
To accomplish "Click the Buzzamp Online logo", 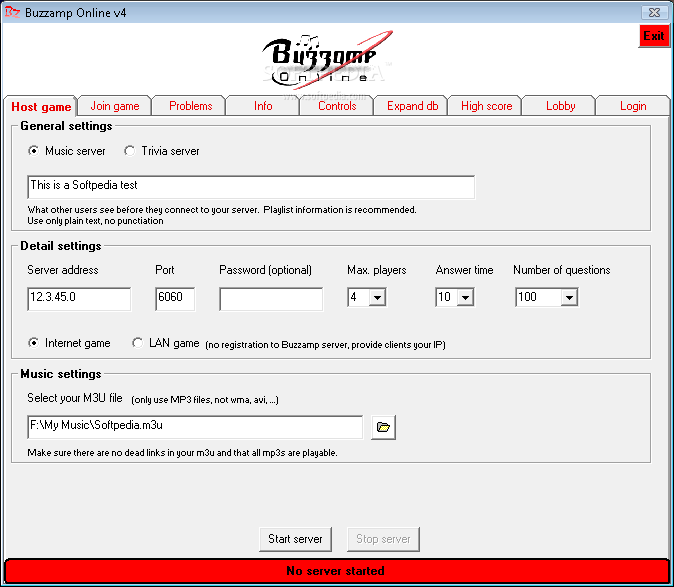I will (328, 60).
